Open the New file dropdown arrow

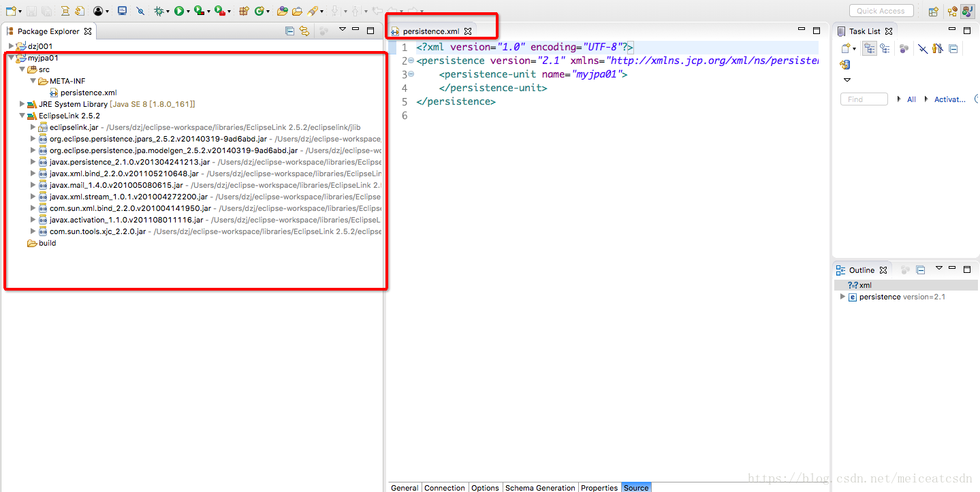tap(20, 12)
